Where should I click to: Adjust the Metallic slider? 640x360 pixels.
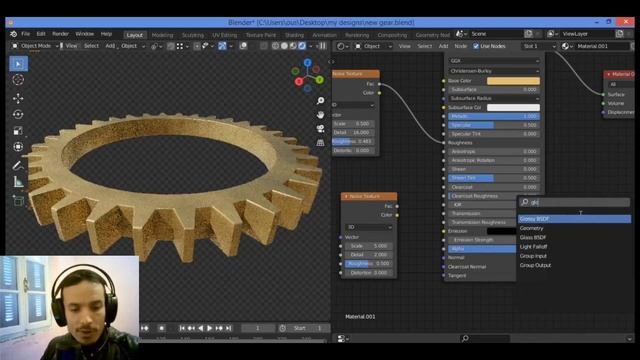tap(494, 116)
